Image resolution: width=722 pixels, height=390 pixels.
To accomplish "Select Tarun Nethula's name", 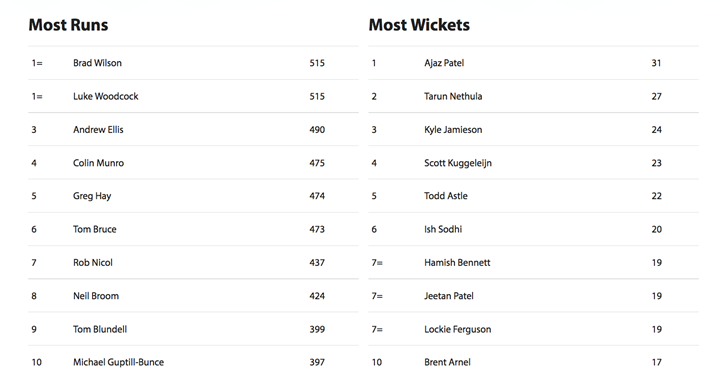I will click(x=453, y=96).
